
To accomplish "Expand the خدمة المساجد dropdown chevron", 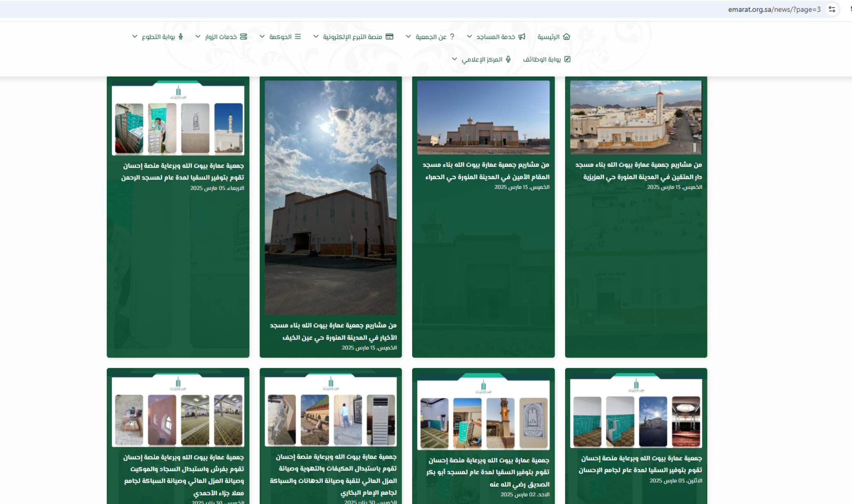I will (469, 37).
